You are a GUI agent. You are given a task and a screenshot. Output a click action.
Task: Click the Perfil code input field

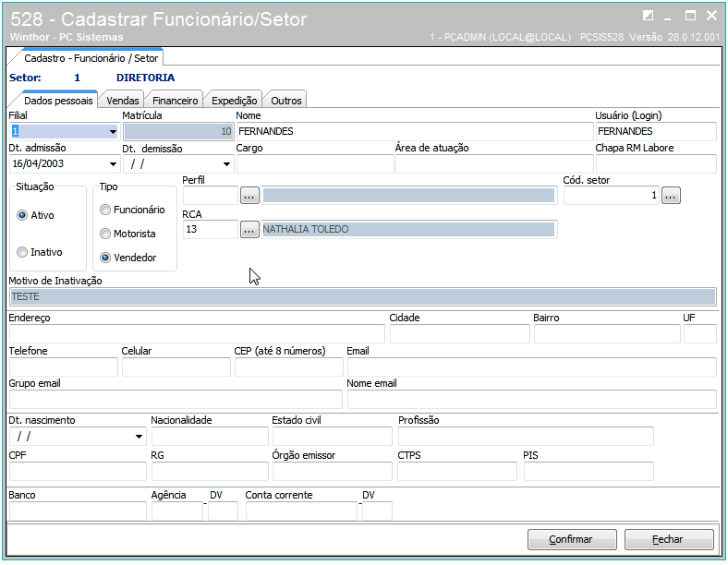[x=211, y=196]
